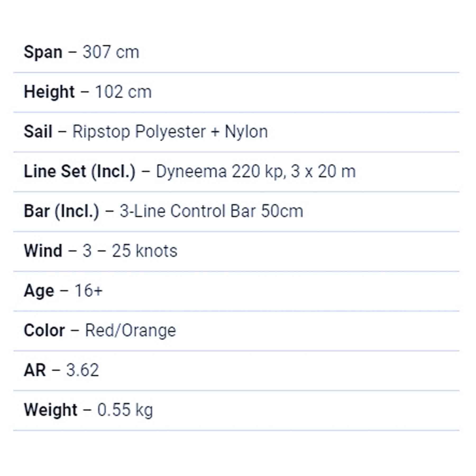This screenshot has width=476, height=476.
Task: Click the Weight label
Action: pyautogui.click(x=51, y=410)
